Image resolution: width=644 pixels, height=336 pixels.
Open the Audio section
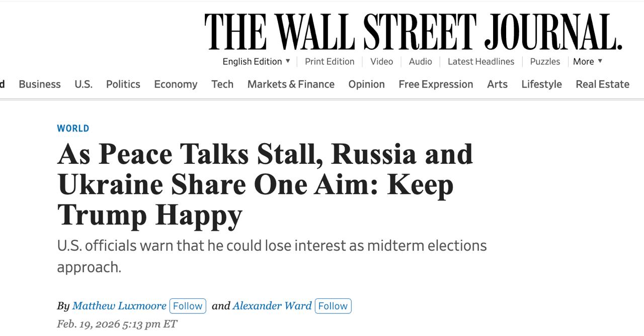pos(420,61)
